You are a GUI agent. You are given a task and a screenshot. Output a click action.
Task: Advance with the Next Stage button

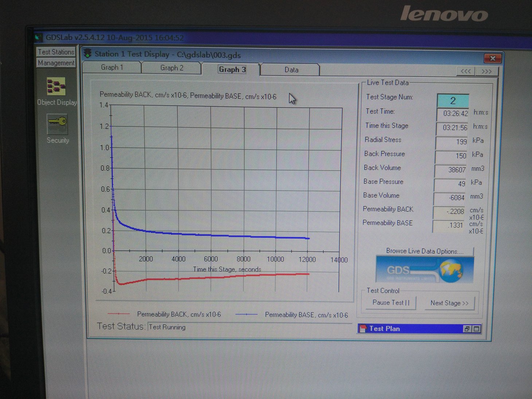pos(449,303)
